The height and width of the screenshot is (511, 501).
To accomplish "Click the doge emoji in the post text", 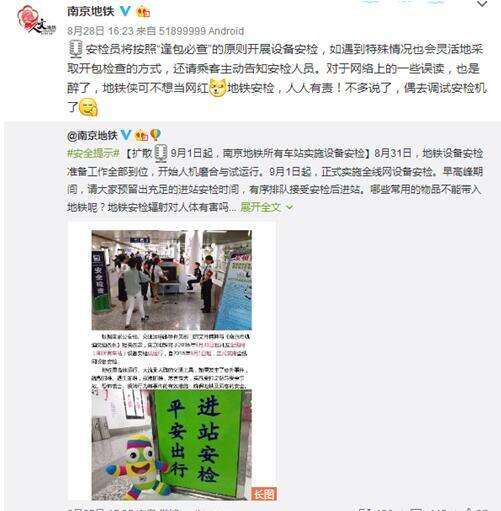I will 218,88.
